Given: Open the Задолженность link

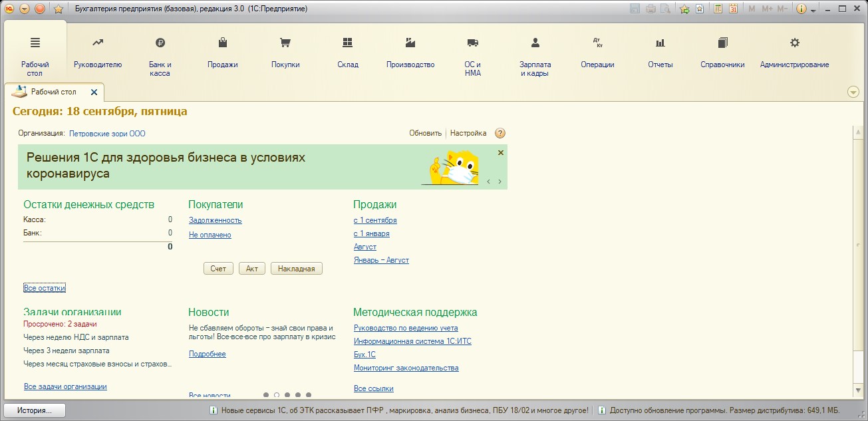Looking at the screenshot, I should pos(216,220).
